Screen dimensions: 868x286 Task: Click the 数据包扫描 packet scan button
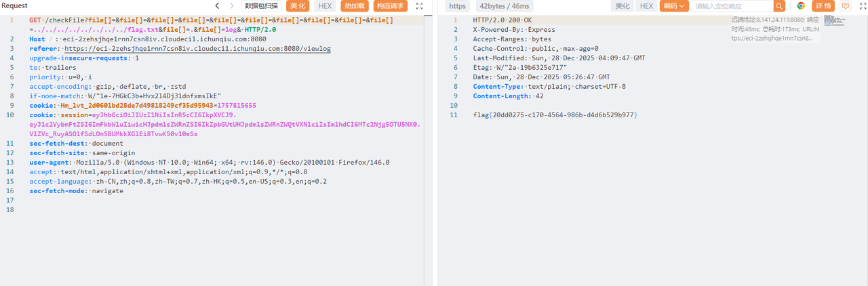tap(261, 6)
